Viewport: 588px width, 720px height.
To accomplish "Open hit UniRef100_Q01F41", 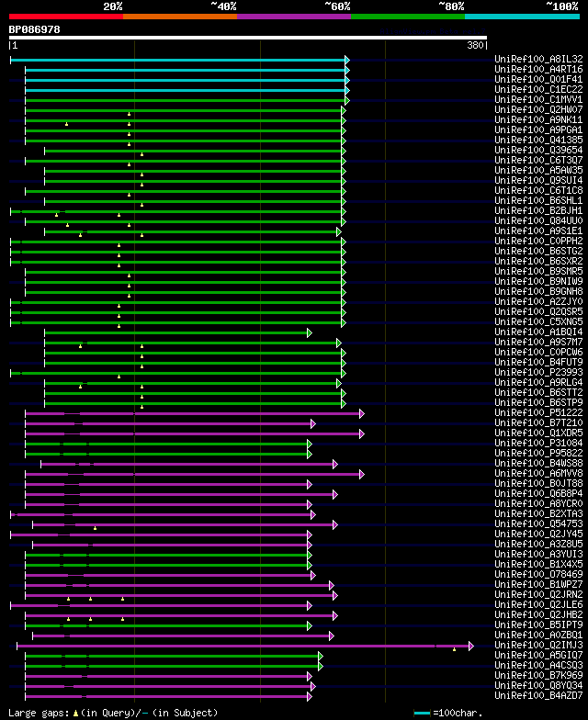I will 538,79.
